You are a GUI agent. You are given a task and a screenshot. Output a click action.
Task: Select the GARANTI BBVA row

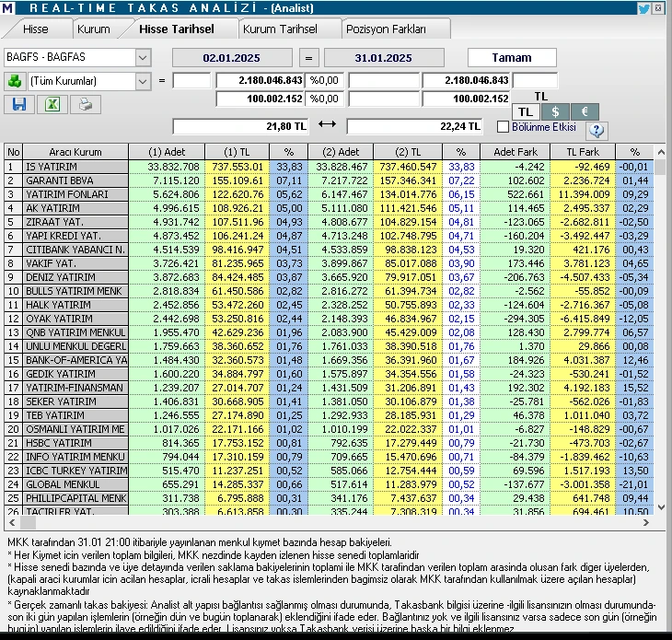pyautogui.click(x=329, y=180)
